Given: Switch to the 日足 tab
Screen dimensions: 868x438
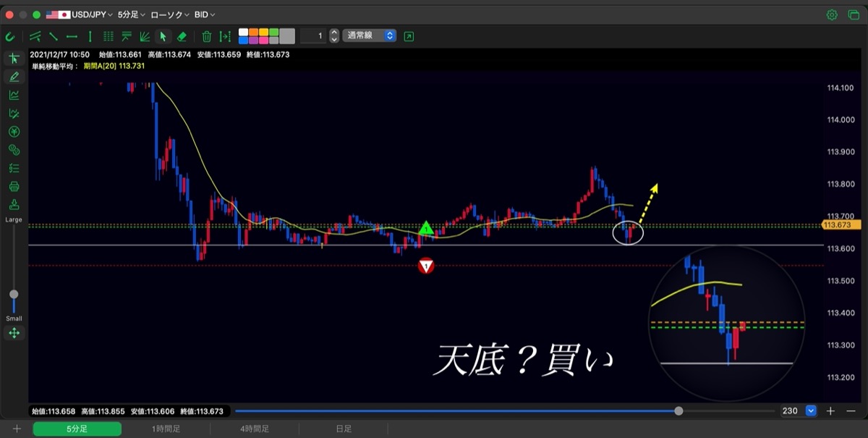Looking at the screenshot, I should click(344, 429).
